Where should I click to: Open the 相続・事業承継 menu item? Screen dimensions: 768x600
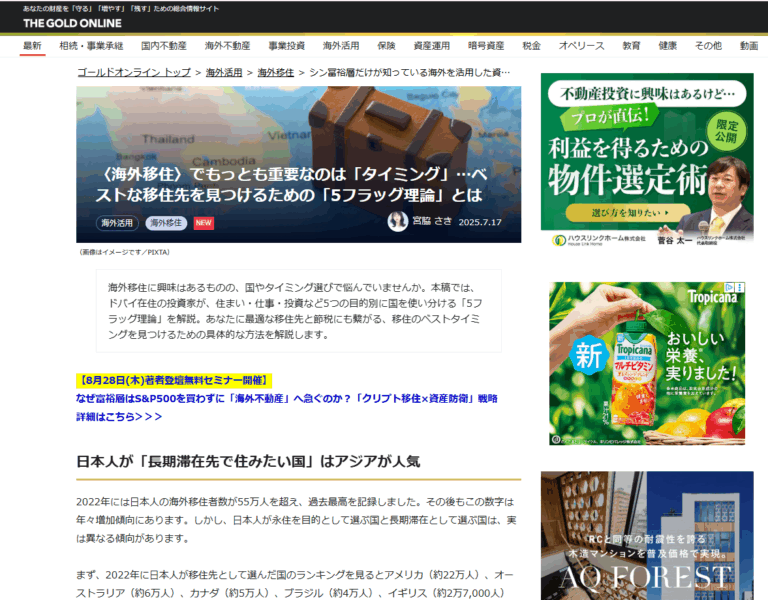point(91,46)
